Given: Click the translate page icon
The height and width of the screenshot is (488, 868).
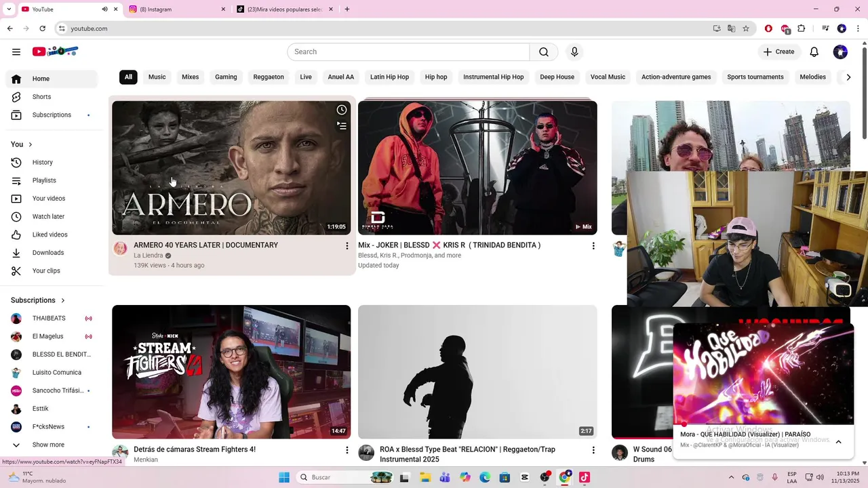Looking at the screenshot, I should [731, 28].
